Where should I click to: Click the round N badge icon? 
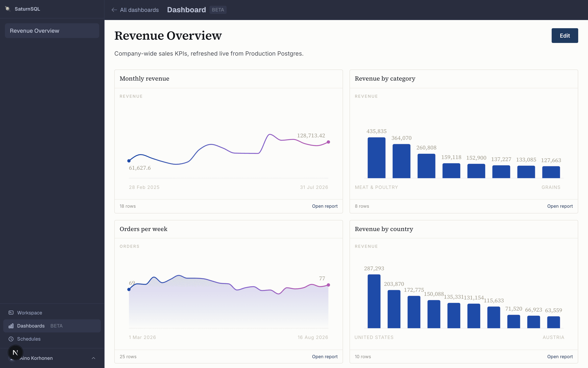coord(15,352)
